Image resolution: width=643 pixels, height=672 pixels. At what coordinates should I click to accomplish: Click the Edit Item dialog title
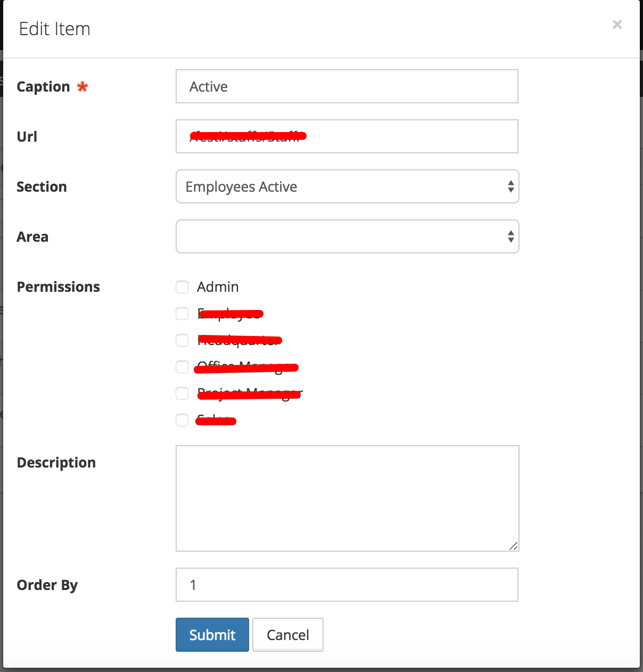pyautogui.click(x=55, y=29)
